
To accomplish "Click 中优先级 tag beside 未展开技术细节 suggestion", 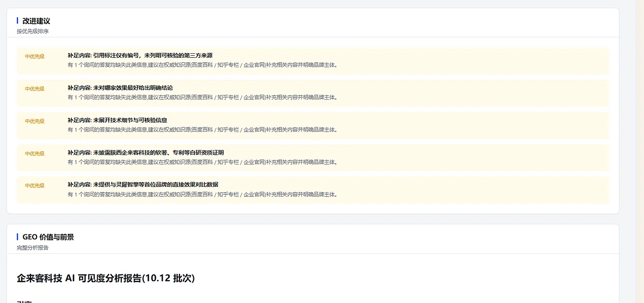I will pyautogui.click(x=35, y=121).
